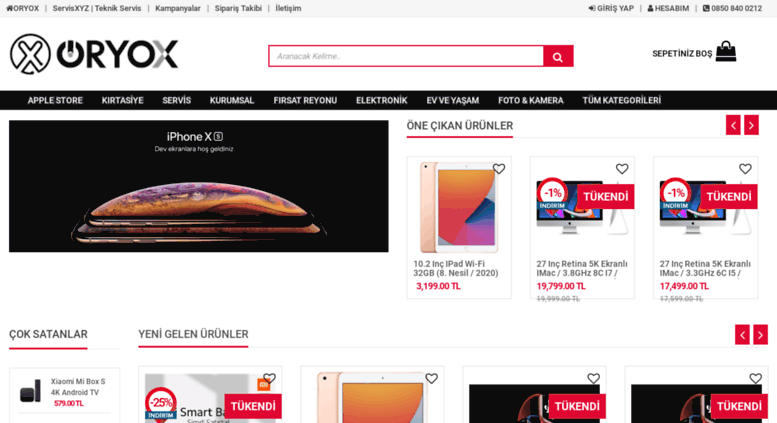Click the 3,199.00 TL price
The height and width of the screenshot is (423, 777).
click(x=438, y=286)
